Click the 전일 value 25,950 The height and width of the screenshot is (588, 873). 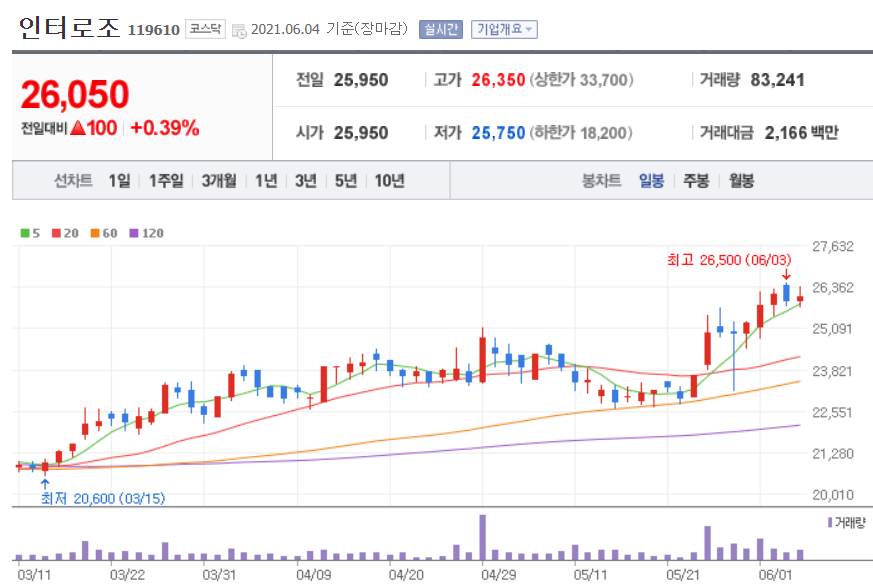click(361, 80)
